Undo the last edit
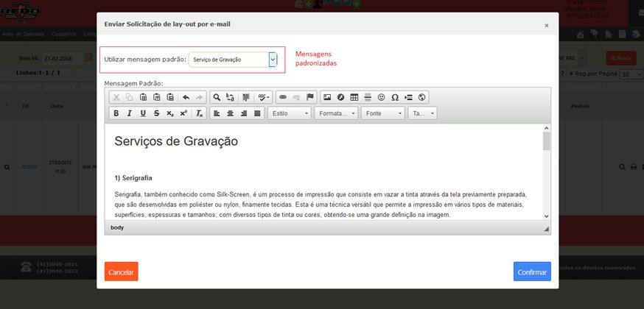The image size is (644, 309). (186, 97)
